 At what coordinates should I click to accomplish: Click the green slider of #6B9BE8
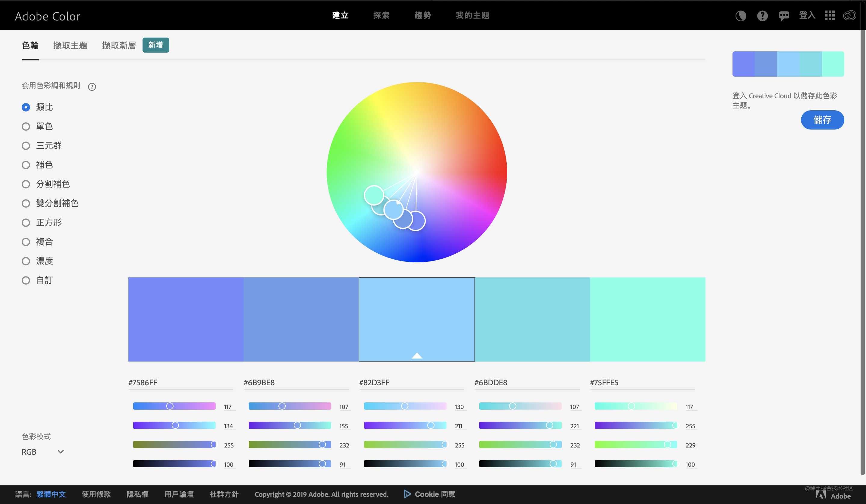290,425
